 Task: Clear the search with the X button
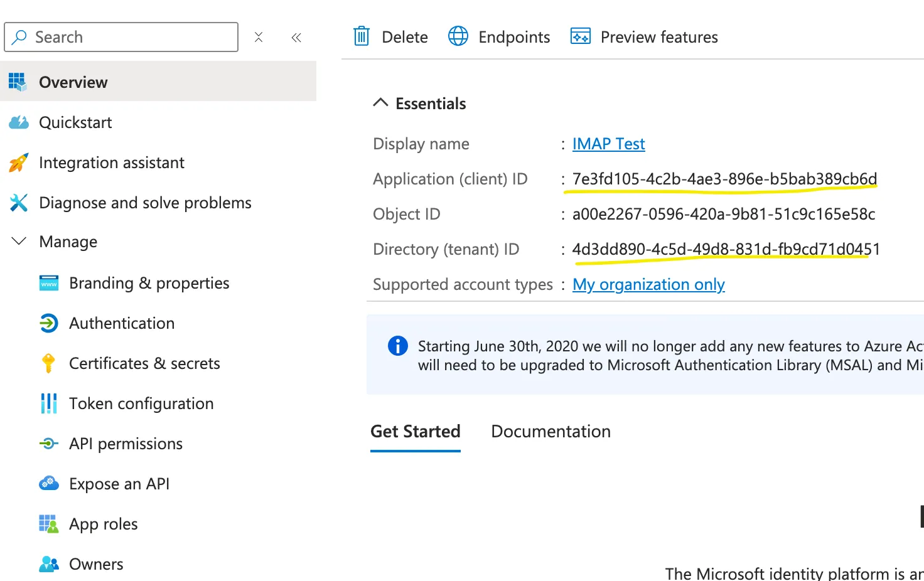[259, 37]
